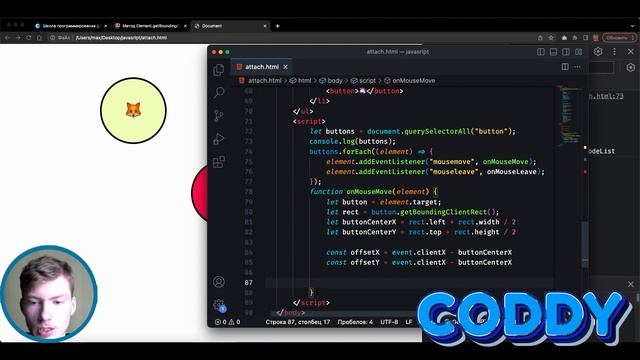640x360 pixels.
Task: Toggle the browser side panel icon
Action: (585, 38)
